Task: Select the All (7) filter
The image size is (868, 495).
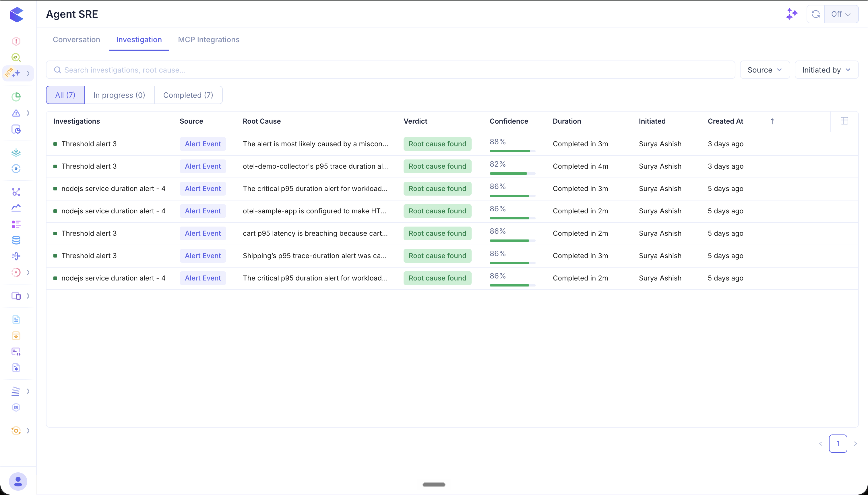Action: pyautogui.click(x=65, y=95)
